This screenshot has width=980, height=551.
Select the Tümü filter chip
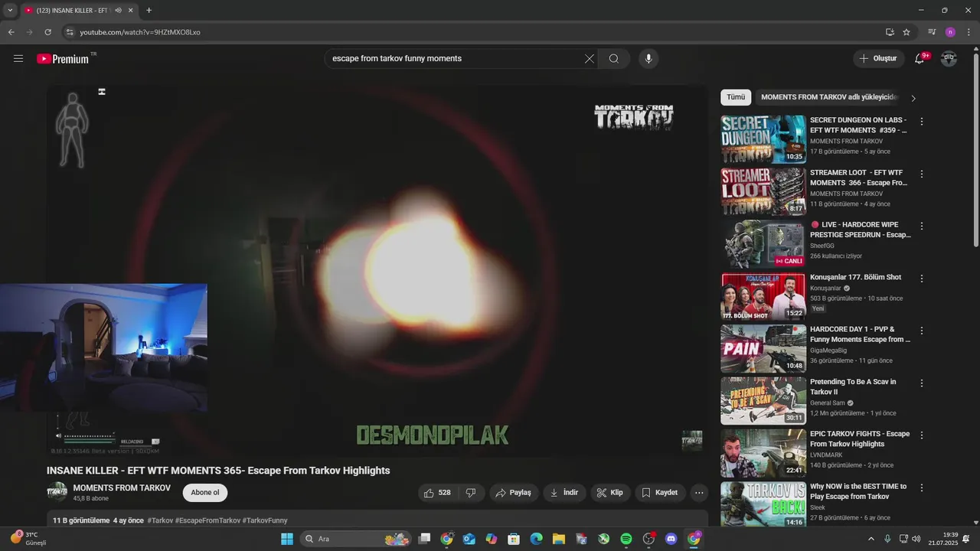736,97
